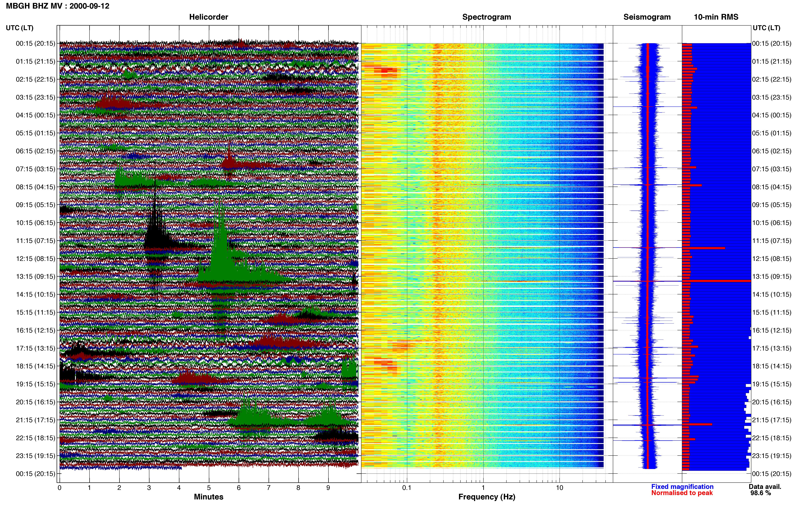Click the left time label '14:15 (10:15)'

[36, 294]
